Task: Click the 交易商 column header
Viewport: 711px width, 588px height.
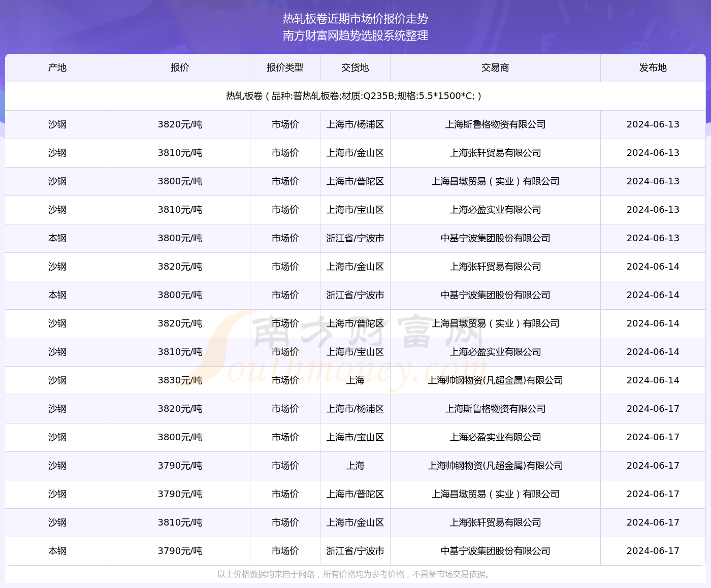Action: click(495, 68)
